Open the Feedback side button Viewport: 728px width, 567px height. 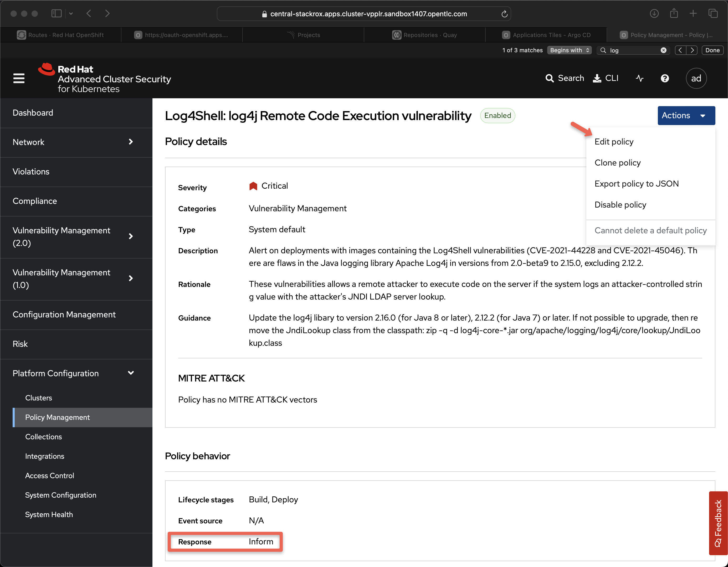point(718,523)
